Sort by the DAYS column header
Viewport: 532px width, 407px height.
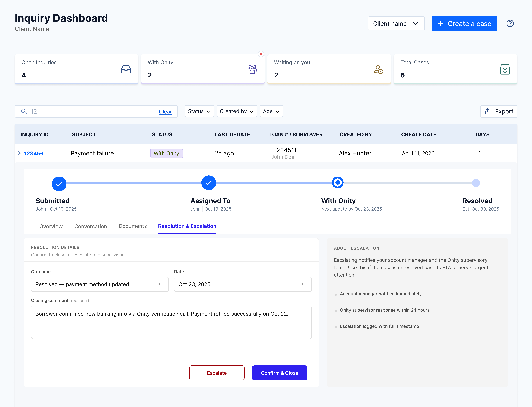[482, 134]
